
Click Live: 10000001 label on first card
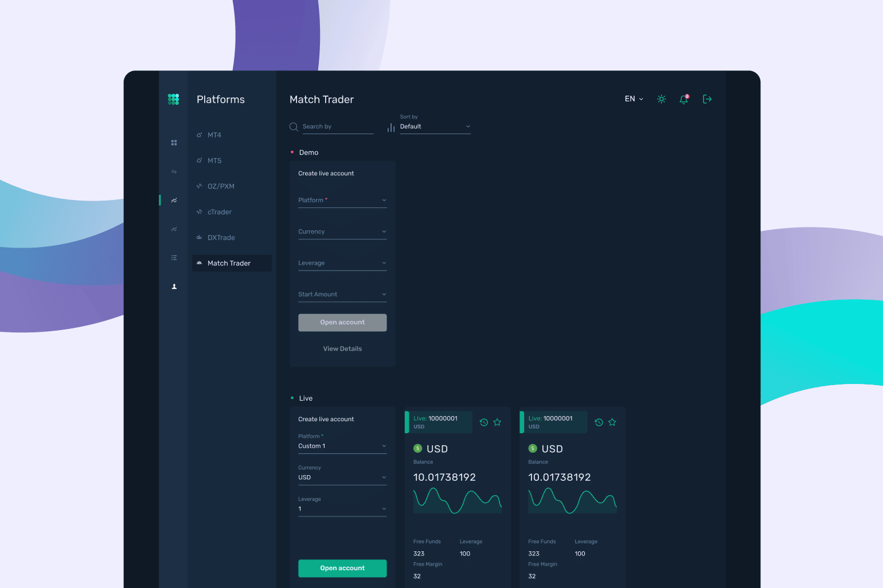(435, 418)
